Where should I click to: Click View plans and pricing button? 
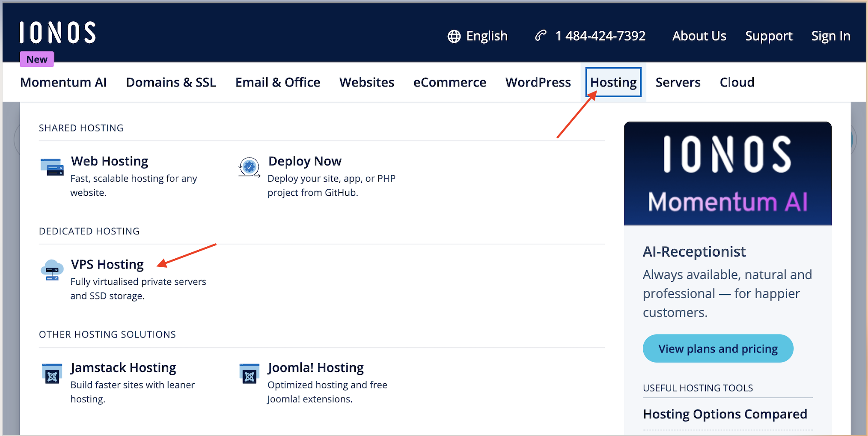point(718,349)
